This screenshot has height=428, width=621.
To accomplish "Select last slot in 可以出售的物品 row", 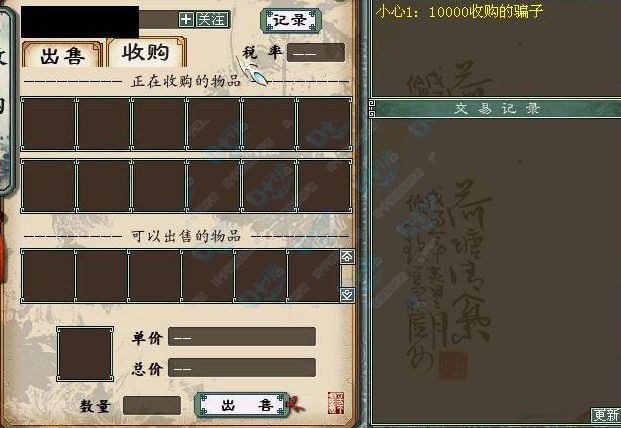I will pos(313,276).
